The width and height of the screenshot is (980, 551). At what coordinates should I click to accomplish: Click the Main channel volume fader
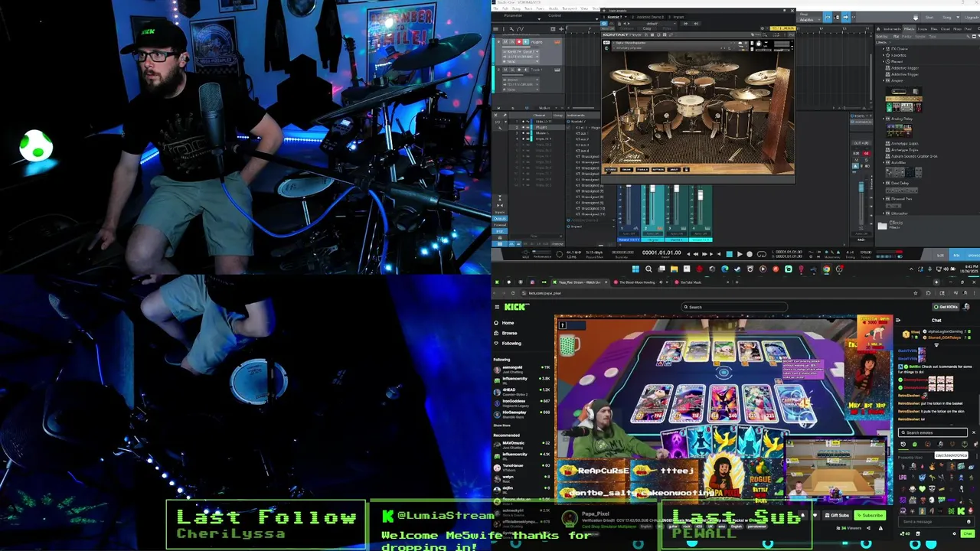point(861,187)
